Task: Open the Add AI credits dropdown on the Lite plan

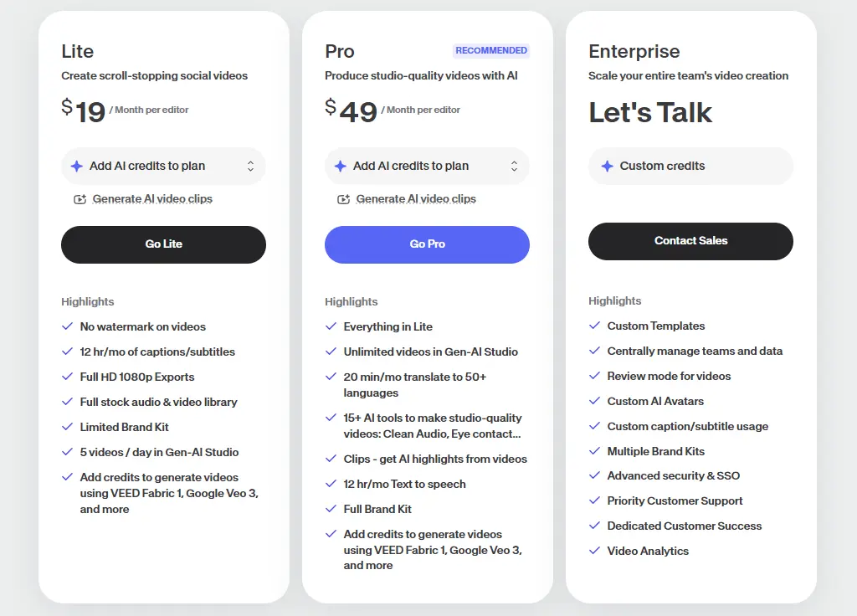Action: 163,166
